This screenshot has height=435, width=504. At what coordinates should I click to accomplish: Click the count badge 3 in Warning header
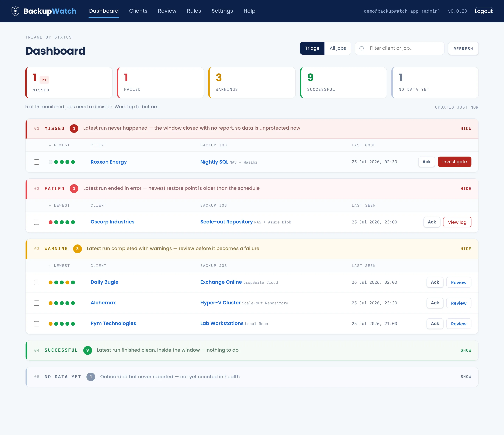77,248
